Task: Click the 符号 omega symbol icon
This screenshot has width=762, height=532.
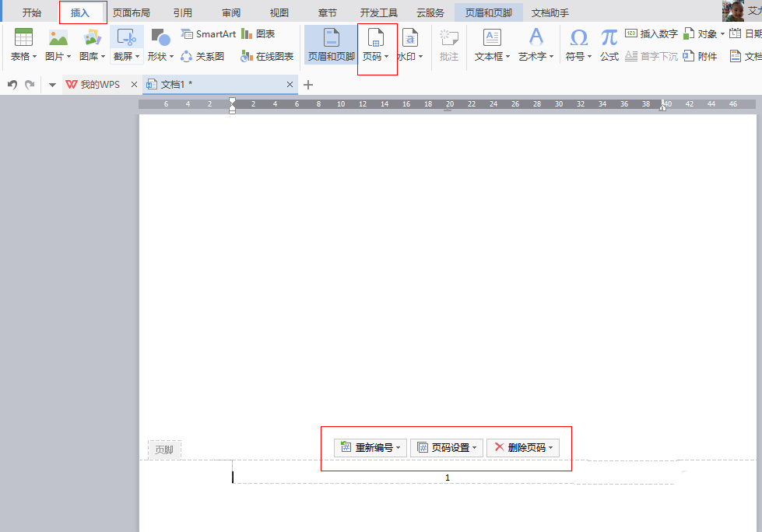Action: coord(578,37)
